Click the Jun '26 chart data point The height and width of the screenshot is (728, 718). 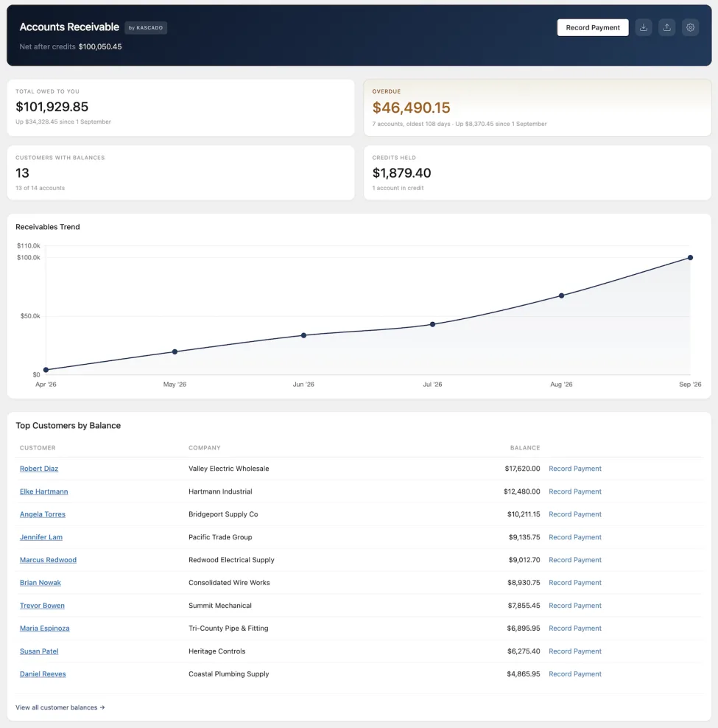coord(303,335)
